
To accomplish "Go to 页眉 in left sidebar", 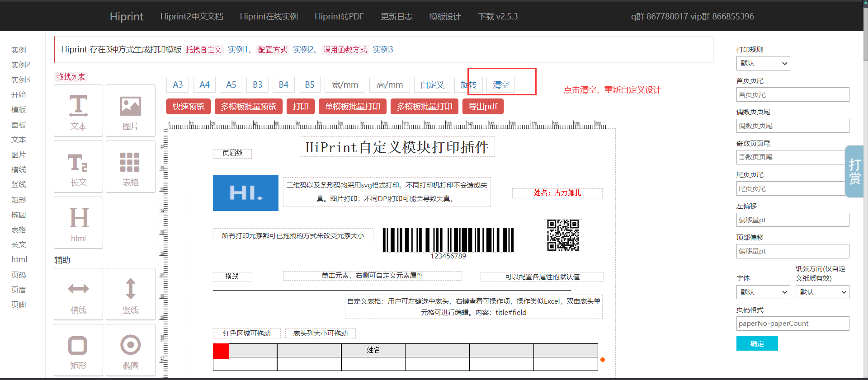I will coord(19,290).
